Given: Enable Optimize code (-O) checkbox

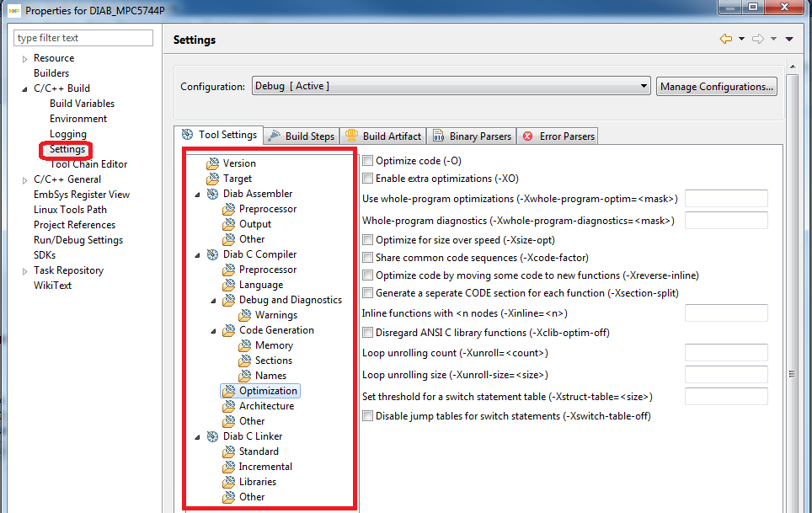Looking at the screenshot, I should 368,161.
